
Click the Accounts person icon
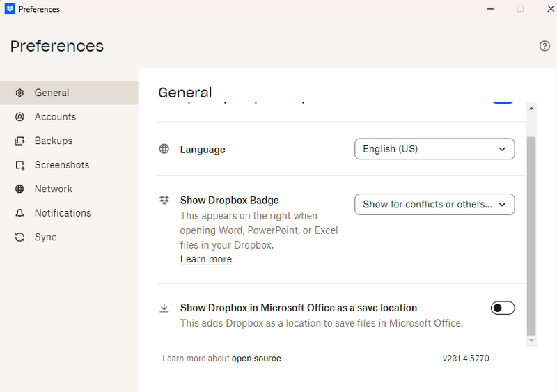pos(20,117)
